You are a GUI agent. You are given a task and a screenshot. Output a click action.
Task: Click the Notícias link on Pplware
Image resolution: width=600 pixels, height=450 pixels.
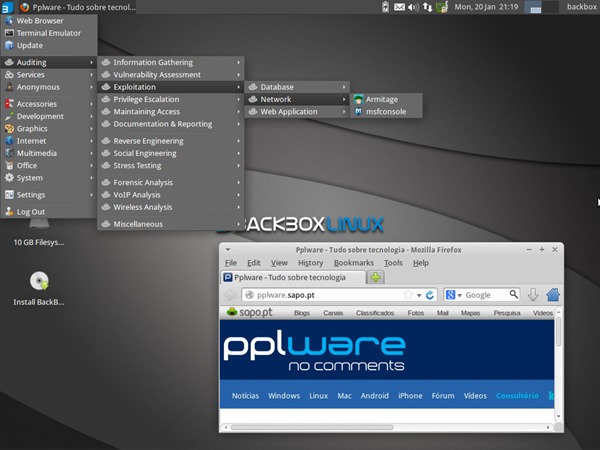(245, 396)
